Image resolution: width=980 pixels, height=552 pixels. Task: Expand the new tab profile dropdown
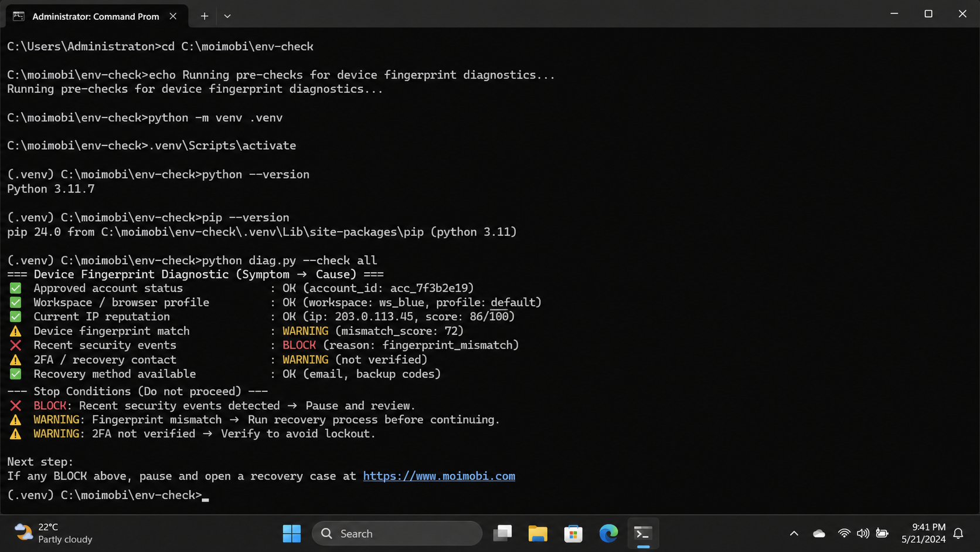(x=227, y=16)
